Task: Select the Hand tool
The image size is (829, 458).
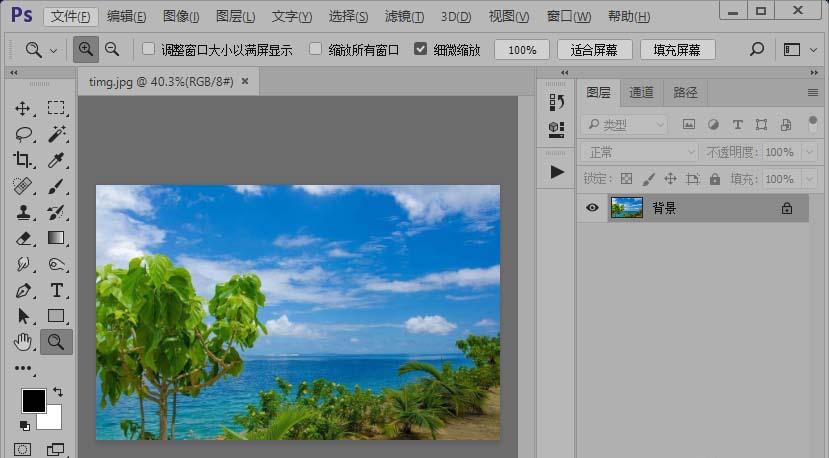Action: (23, 342)
